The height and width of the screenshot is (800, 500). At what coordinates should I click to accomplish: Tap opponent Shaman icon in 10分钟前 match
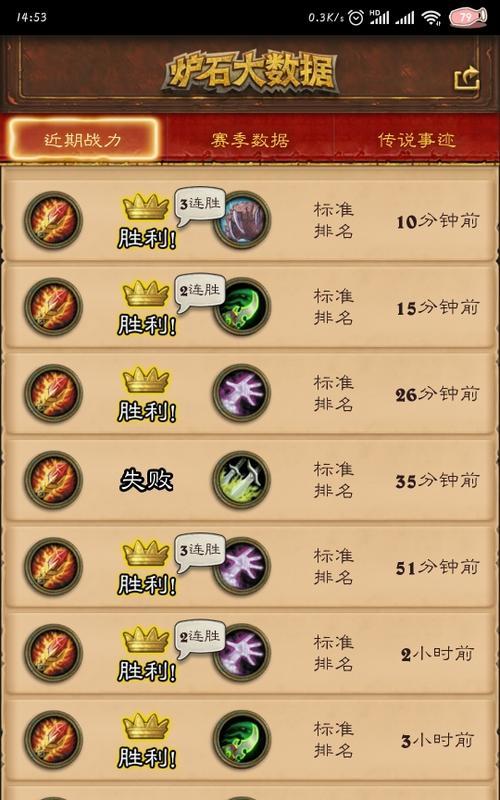[242, 220]
